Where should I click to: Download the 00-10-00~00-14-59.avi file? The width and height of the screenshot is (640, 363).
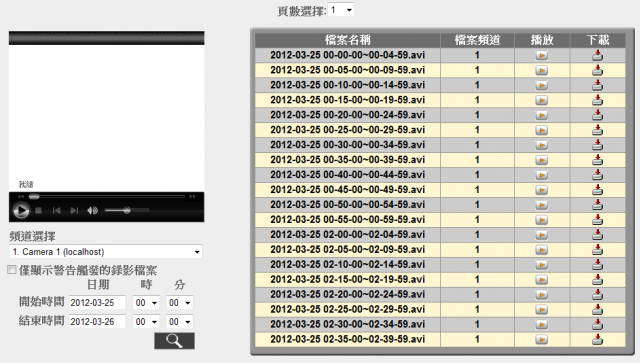pos(597,85)
